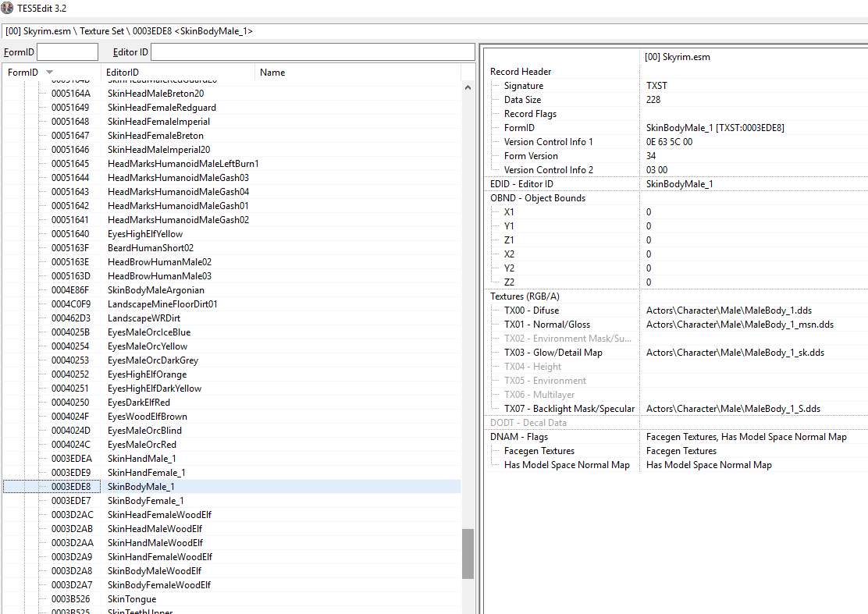This screenshot has width=868, height=614.
Task: Select the SkinBodyFemaleWoodElf record
Action: pyautogui.click(x=231, y=585)
